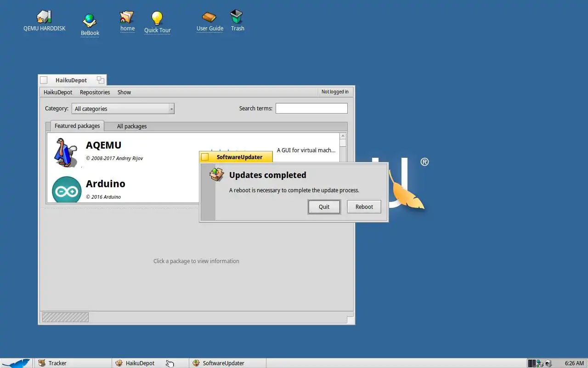Click the '© 2008-2017 Andrey Rijov' text
The height and width of the screenshot is (368, 588).
coord(114,158)
